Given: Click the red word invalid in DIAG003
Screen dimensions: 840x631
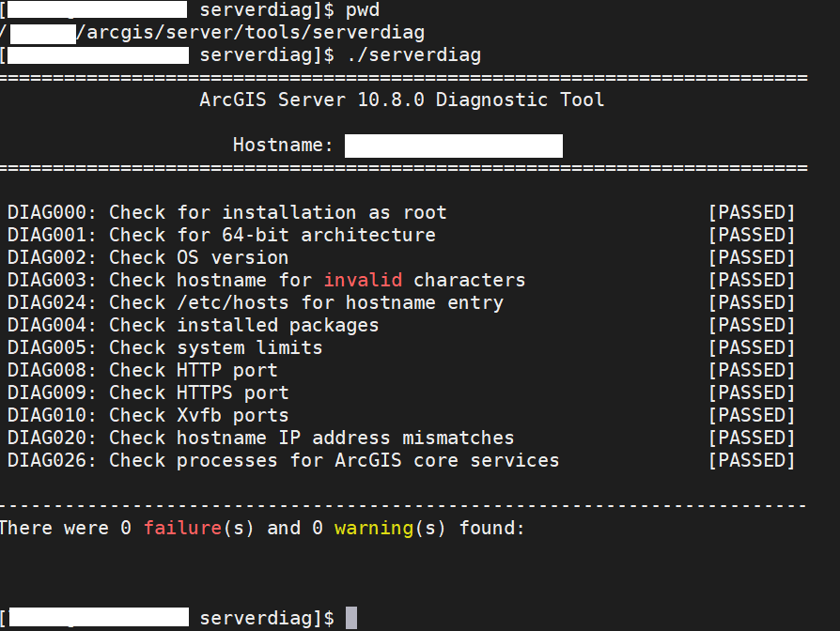Looking at the screenshot, I should click(363, 280).
